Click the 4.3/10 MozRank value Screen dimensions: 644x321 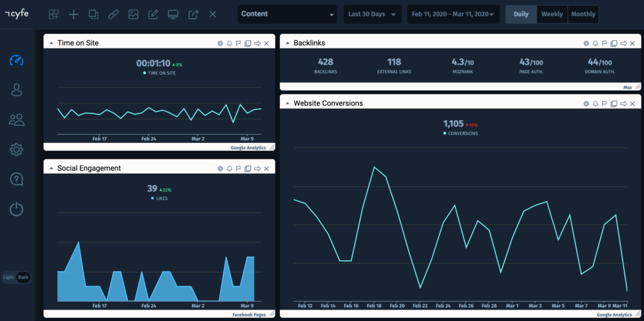click(462, 62)
